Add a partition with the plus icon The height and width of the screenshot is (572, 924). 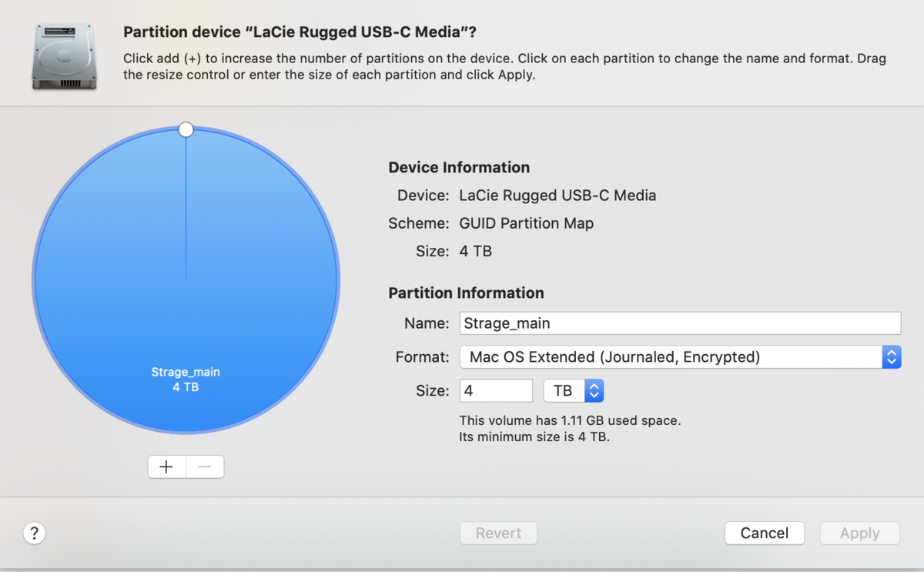[x=166, y=467]
